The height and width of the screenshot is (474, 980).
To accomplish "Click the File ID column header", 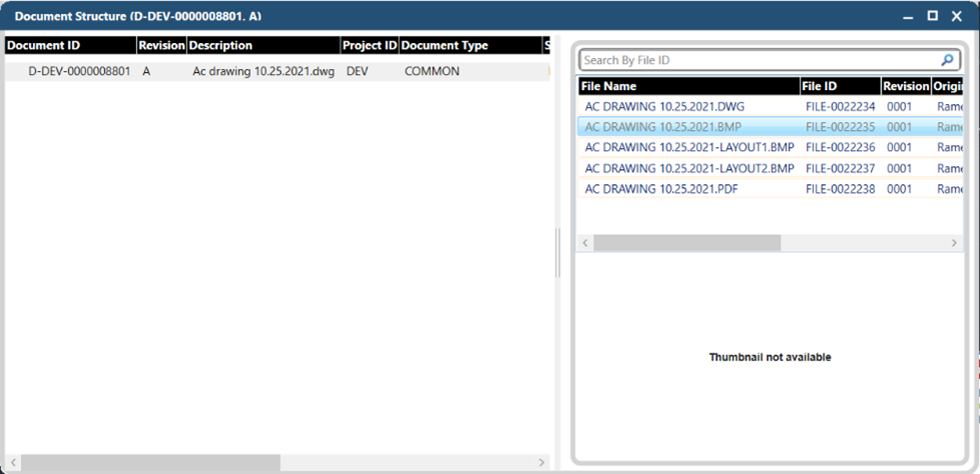I will 840,86.
